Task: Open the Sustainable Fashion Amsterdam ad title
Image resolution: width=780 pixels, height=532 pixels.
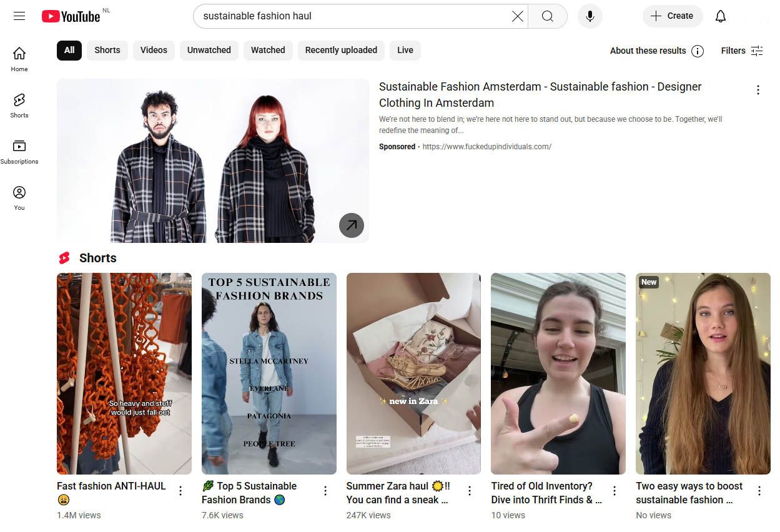Action: pos(540,95)
